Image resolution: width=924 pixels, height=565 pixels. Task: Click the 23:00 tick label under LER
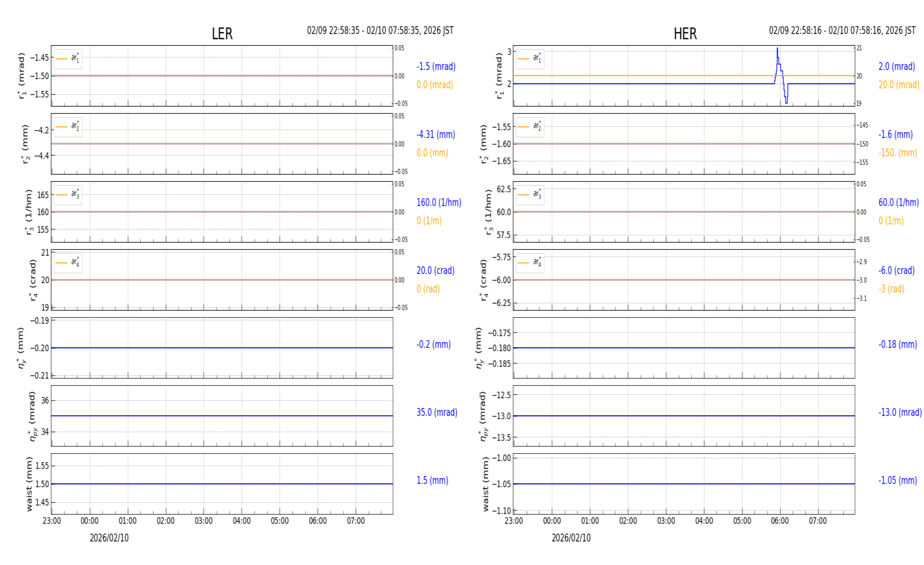(52, 521)
